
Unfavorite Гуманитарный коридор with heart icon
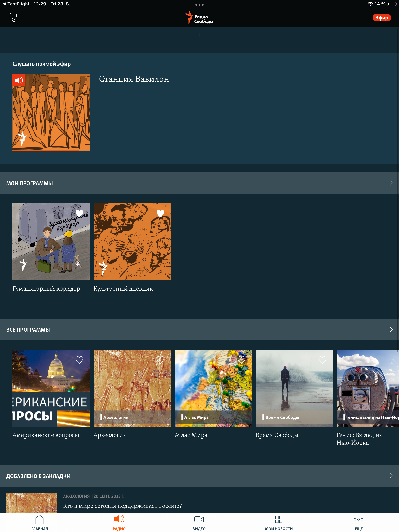[x=79, y=213]
